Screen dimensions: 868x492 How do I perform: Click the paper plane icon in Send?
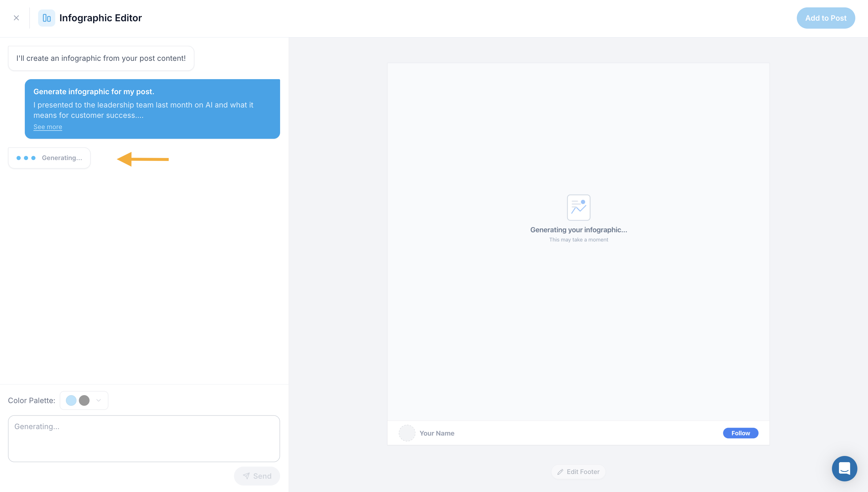[246, 476]
